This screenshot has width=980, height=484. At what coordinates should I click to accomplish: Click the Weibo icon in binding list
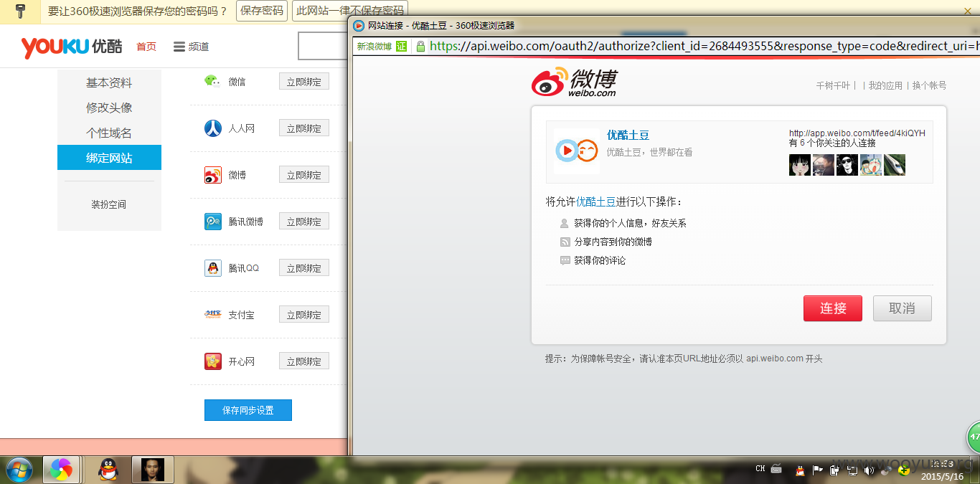pos(213,175)
